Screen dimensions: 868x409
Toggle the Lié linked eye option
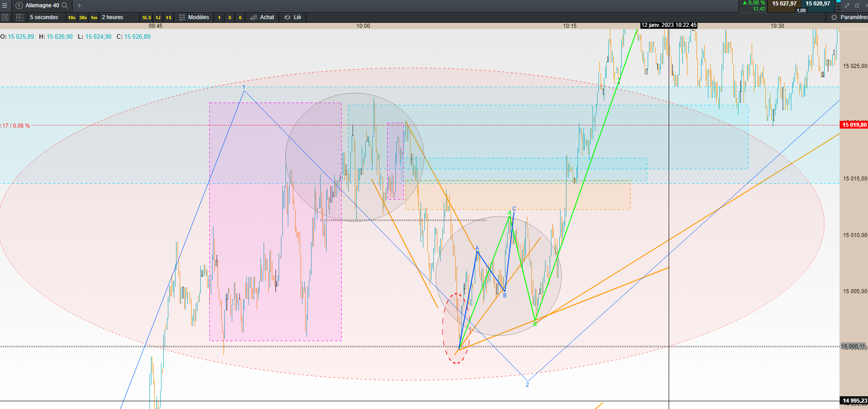(293, 17)
